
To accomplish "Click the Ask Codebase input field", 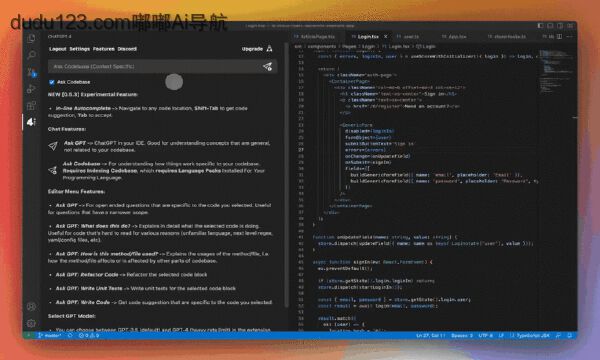I will click(x=155, y=67).
